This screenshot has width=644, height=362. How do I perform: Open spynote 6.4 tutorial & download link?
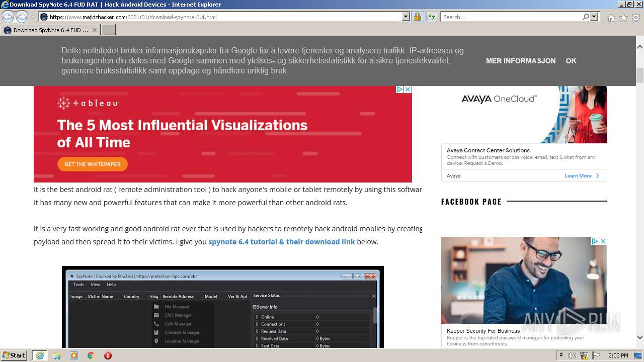point(282,242)
